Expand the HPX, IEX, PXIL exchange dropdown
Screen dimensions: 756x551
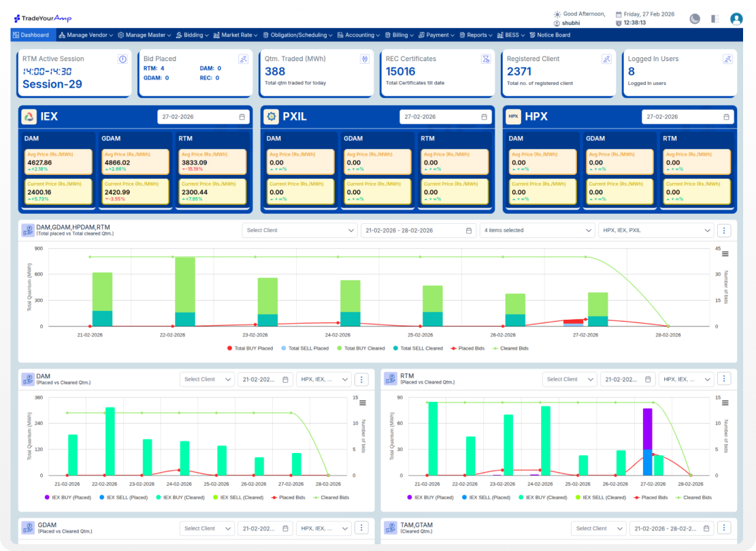click(x=655, y=231)
